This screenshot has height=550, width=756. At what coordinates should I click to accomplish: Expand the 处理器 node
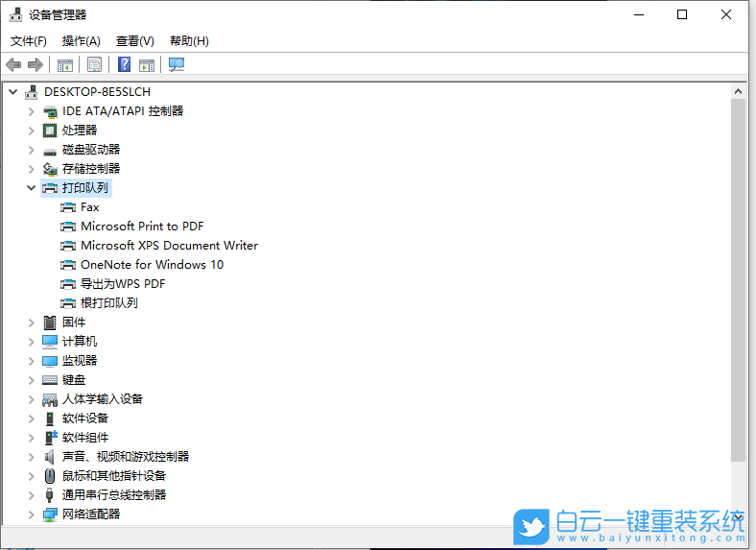32,131
